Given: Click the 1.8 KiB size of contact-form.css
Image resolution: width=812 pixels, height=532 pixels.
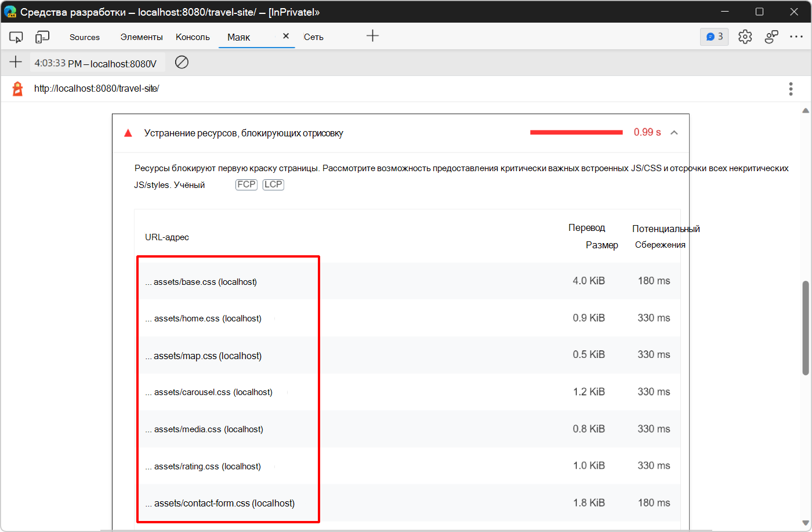Looking at the screenshot, I should [589, 502].
